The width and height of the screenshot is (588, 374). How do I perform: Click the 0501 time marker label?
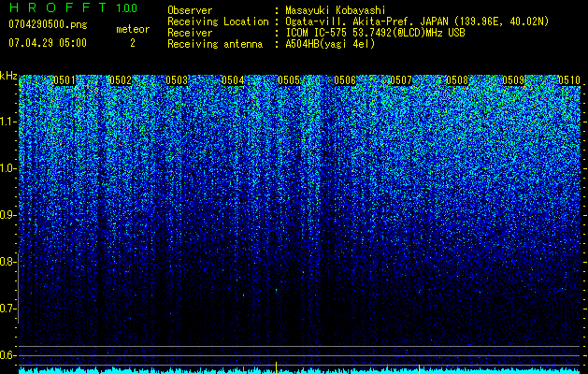pyautogui.click(x=65, y=80)
